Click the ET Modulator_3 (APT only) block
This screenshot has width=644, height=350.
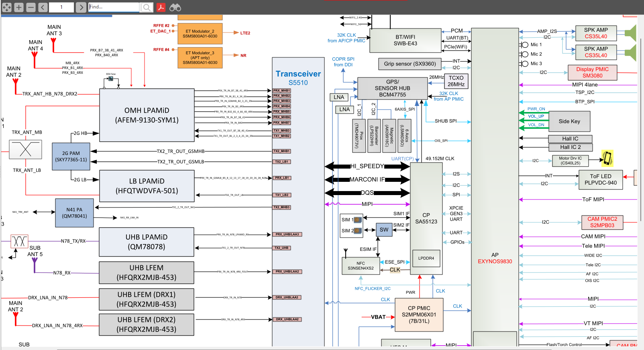(200, 58)
